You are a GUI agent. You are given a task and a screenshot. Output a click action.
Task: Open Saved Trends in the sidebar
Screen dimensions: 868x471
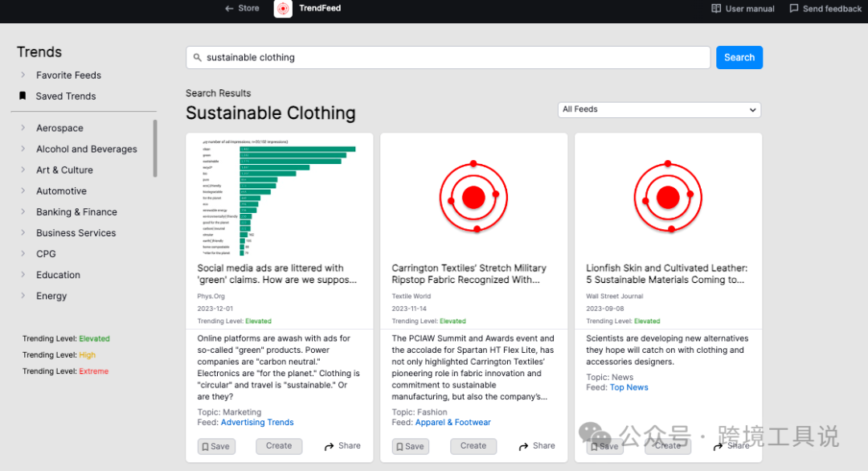point(66,96)
